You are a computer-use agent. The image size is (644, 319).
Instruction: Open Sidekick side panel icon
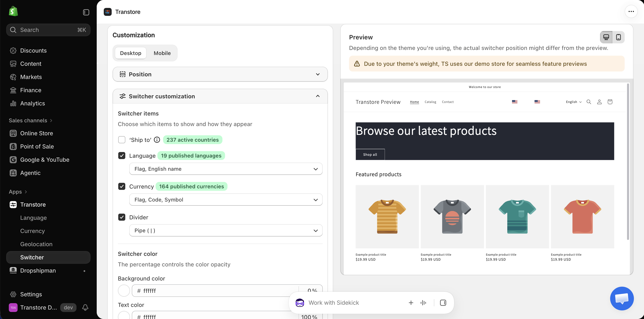443,303
